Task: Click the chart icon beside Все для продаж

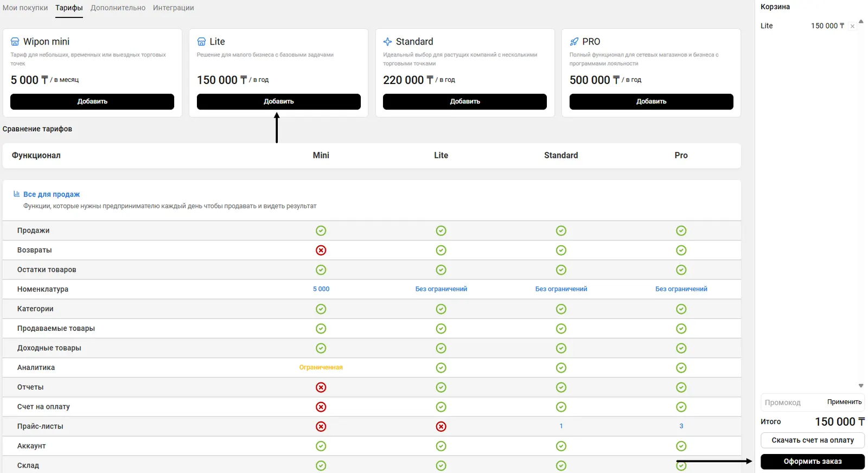Action: (x=16, y=194)
